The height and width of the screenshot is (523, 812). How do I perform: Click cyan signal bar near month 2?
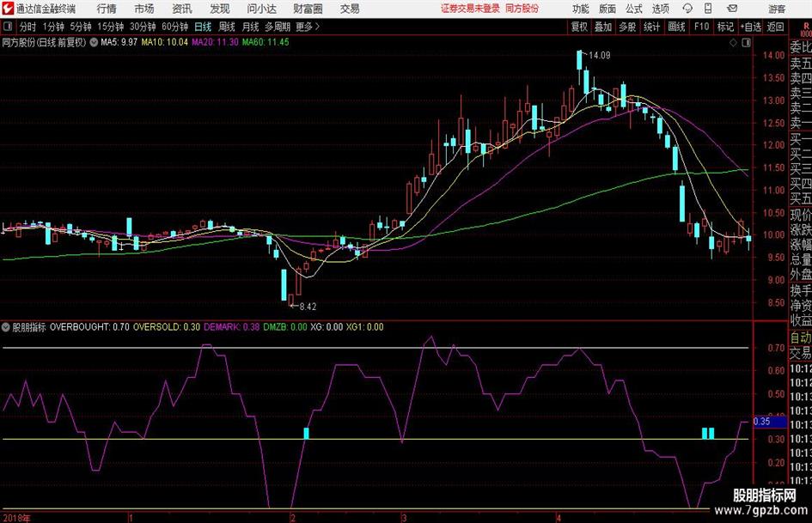[x=306, y=434]
